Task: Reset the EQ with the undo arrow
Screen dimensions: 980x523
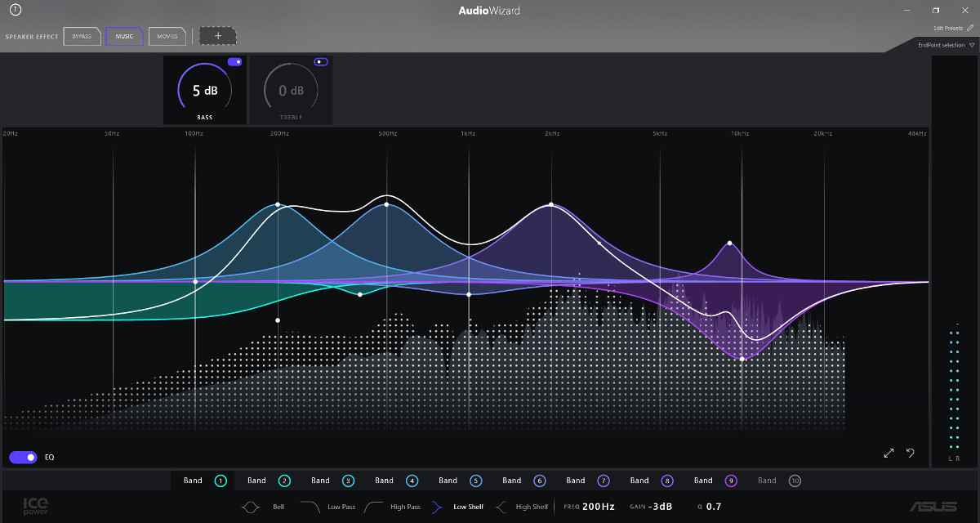Action: 911,453
